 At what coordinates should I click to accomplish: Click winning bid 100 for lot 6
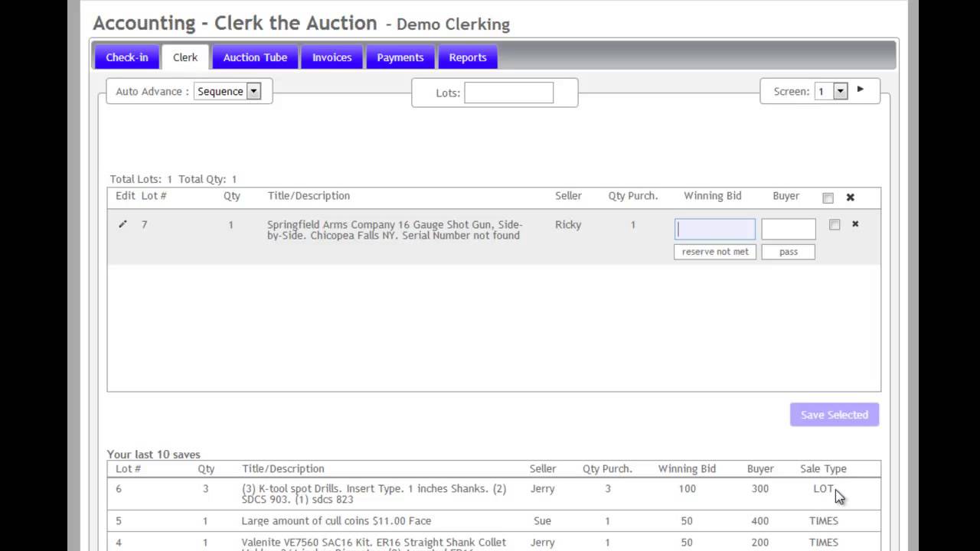coord(687,488)
